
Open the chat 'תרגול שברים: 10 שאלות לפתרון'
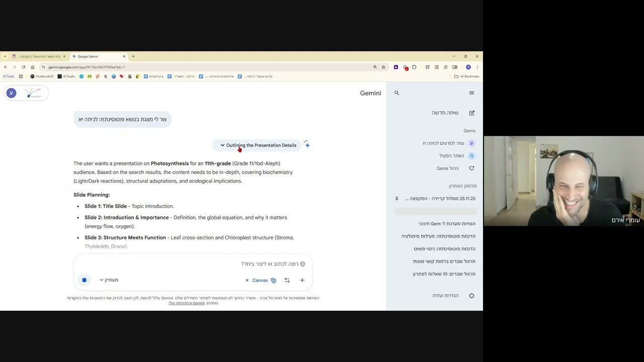point(444,274)
